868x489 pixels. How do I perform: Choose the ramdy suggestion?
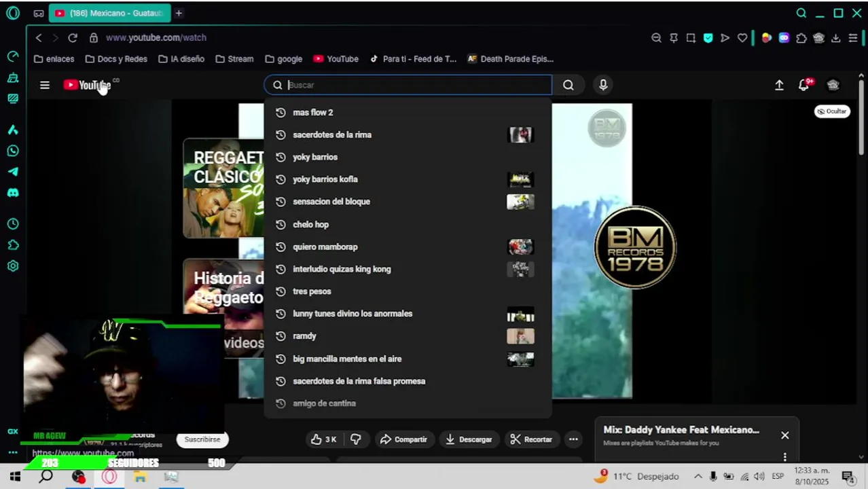tap(408, 336)
